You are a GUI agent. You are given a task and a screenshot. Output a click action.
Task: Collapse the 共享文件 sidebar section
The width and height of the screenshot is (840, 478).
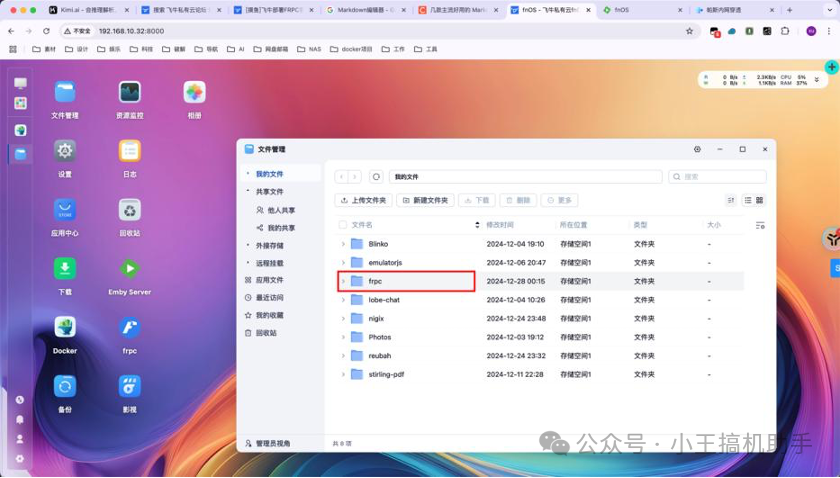(x=248, y=192)
